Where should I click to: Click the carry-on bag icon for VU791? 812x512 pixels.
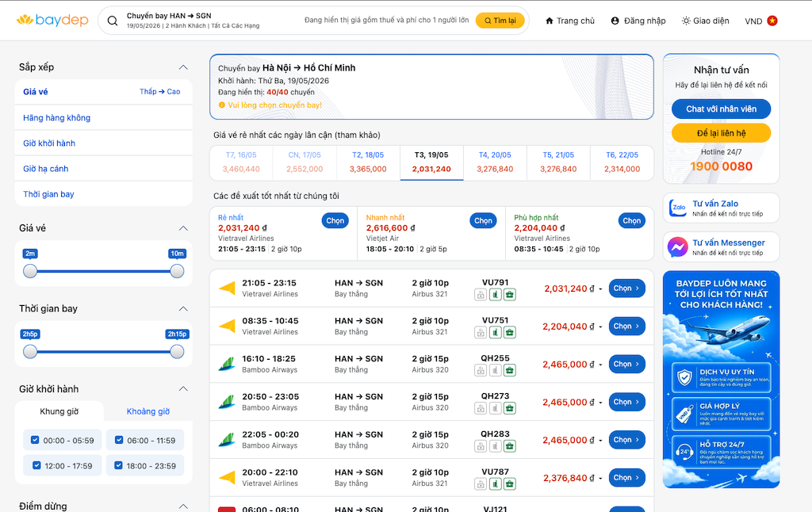[x=510, y=295]
